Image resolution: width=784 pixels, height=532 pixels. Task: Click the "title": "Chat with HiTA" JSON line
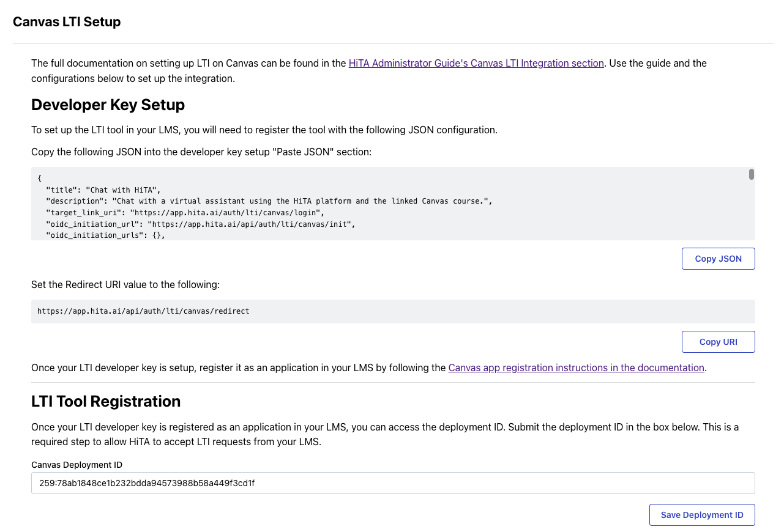[x=103, y=190]
